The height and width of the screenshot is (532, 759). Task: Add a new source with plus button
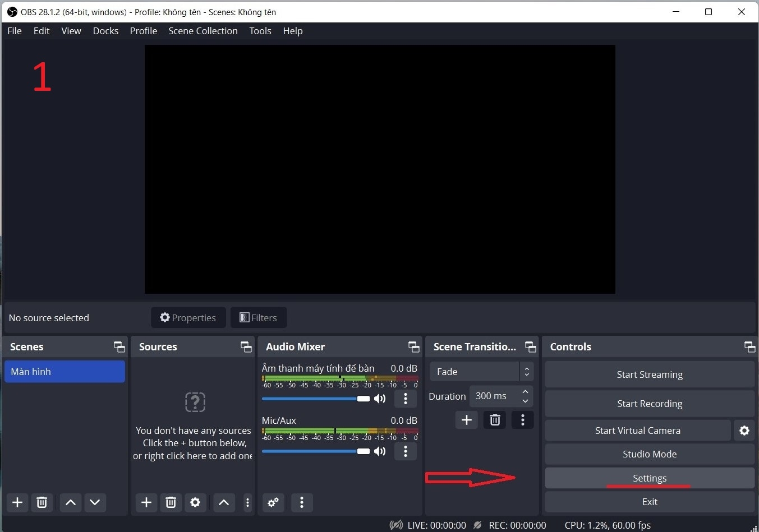tap(146, 502)
